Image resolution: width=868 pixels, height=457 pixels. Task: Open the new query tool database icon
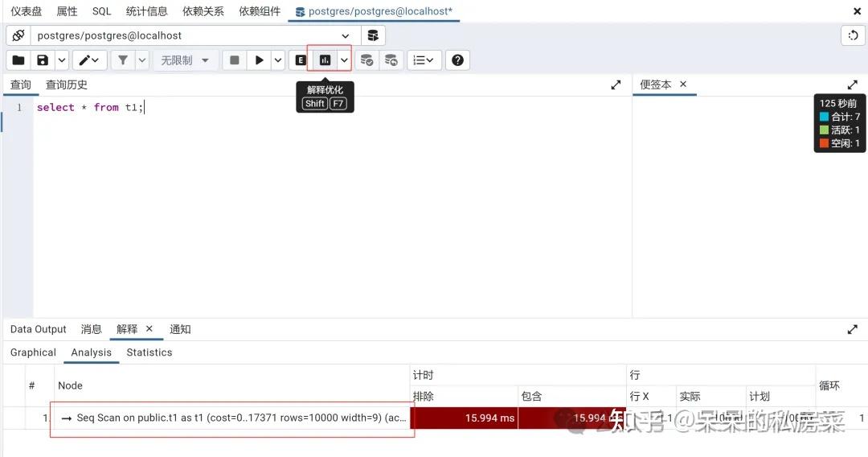click(373, 35)
